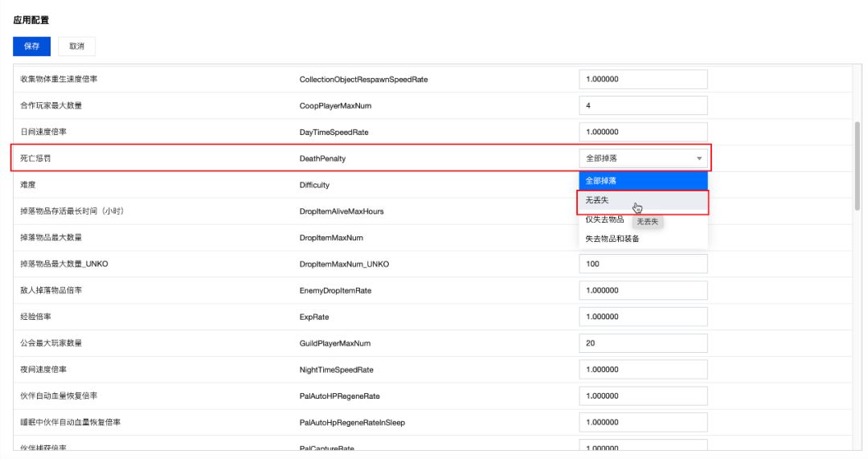Select the DropItemMaxNum_UNKO input field
This screenshot has width=868, height=459.
tap(642, 264)
